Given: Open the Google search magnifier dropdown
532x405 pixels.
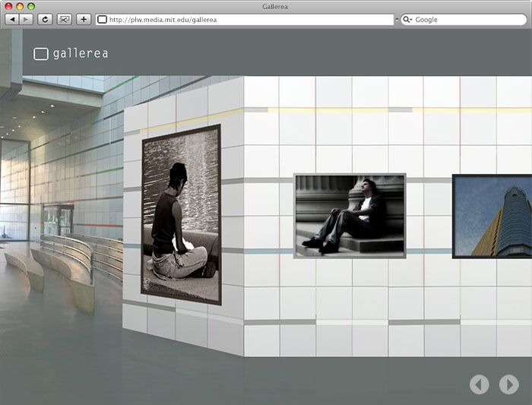Looking at the screenshot, I should [407, 19].
